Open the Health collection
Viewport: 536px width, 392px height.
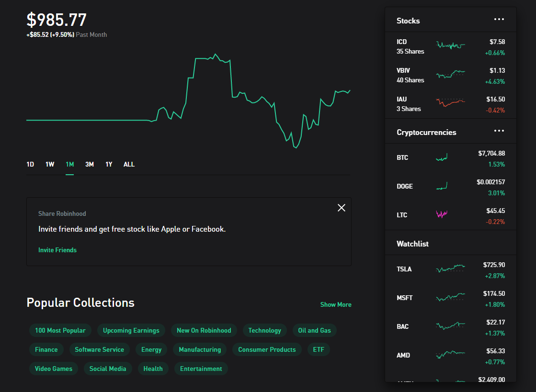point(153,369)
